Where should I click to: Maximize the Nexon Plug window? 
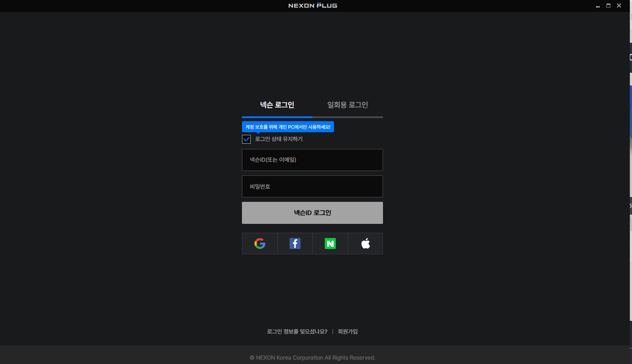609,6
